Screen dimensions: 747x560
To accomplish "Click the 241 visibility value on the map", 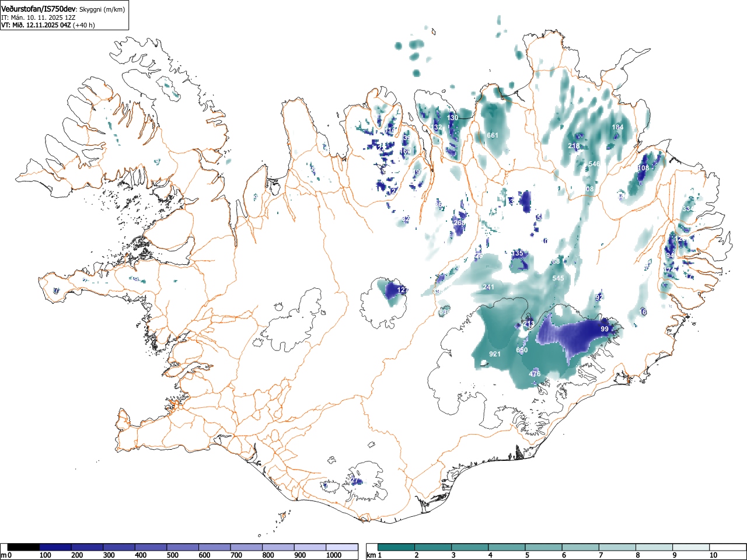I will 488,287.
